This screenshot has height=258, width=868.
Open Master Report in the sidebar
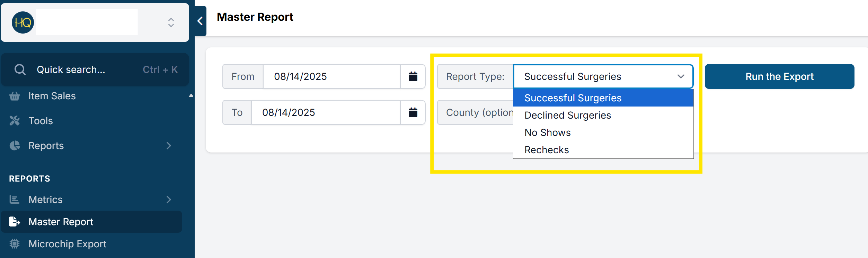[x=61, y=222]
